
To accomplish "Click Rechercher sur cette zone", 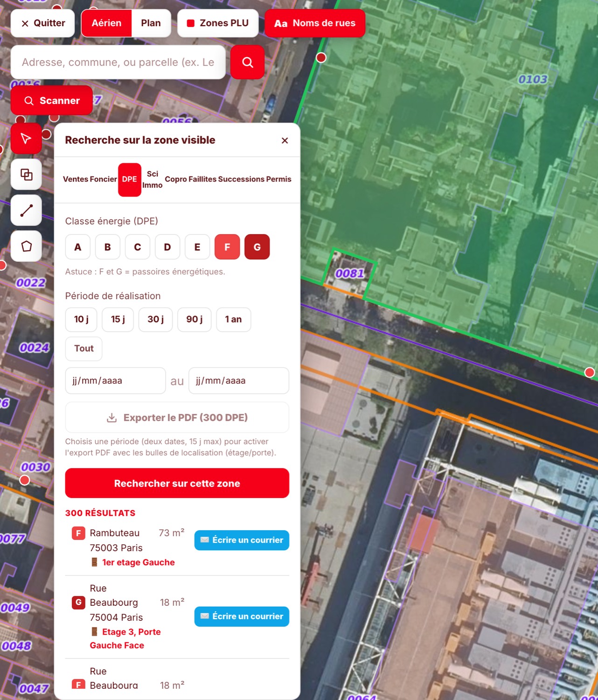I will 177,483.
